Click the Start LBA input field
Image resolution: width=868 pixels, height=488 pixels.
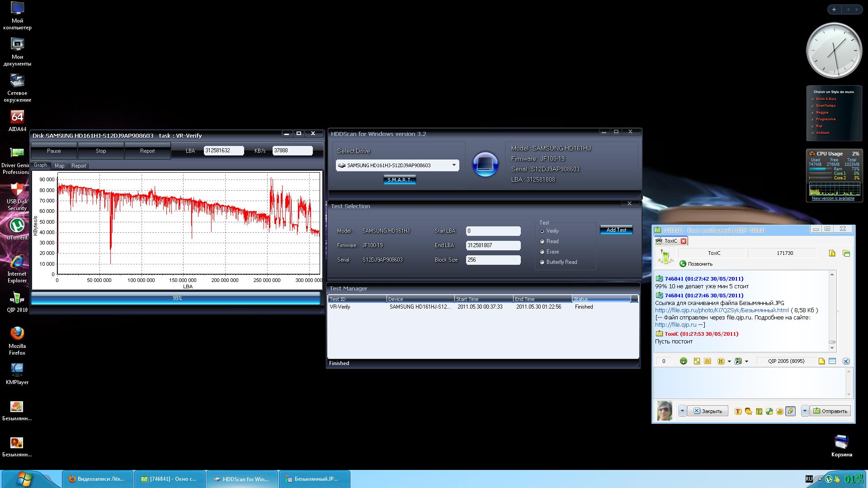click(x=493, y=231)
